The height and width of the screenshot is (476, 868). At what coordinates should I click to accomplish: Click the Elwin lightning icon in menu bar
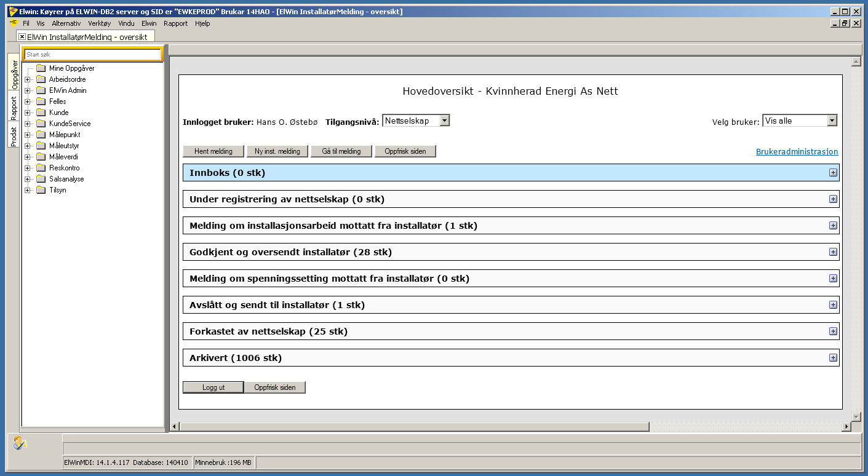14,23
